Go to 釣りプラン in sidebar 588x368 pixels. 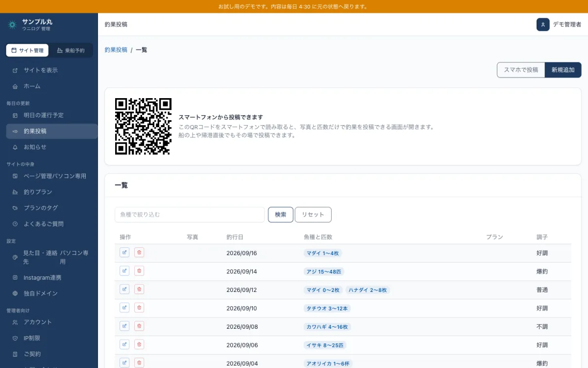coord(52,192)
